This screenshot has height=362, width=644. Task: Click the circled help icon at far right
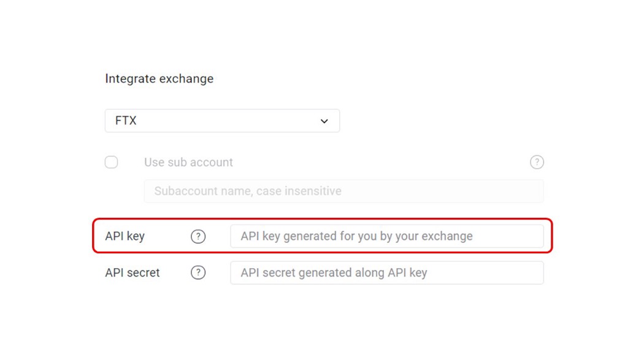(537, 163)
